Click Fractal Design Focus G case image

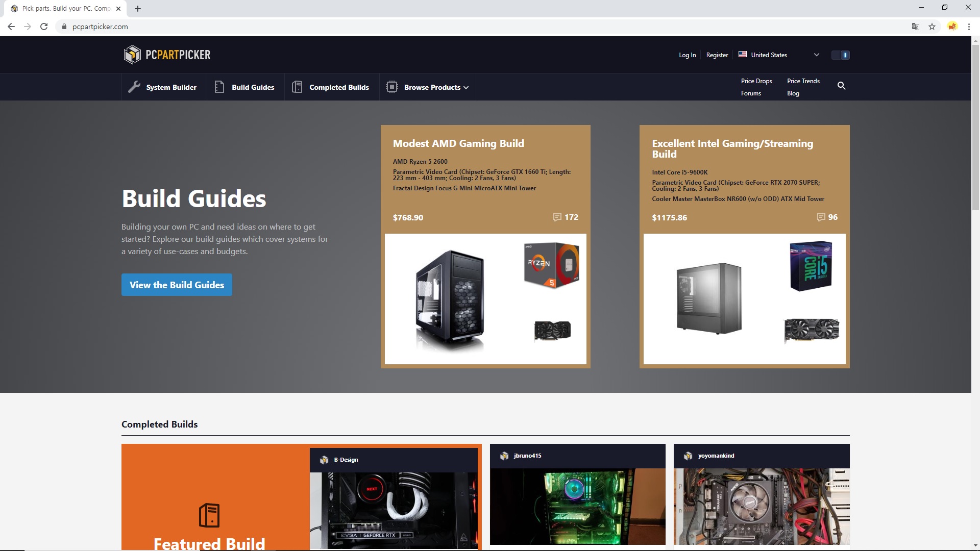tap(450, 300)
